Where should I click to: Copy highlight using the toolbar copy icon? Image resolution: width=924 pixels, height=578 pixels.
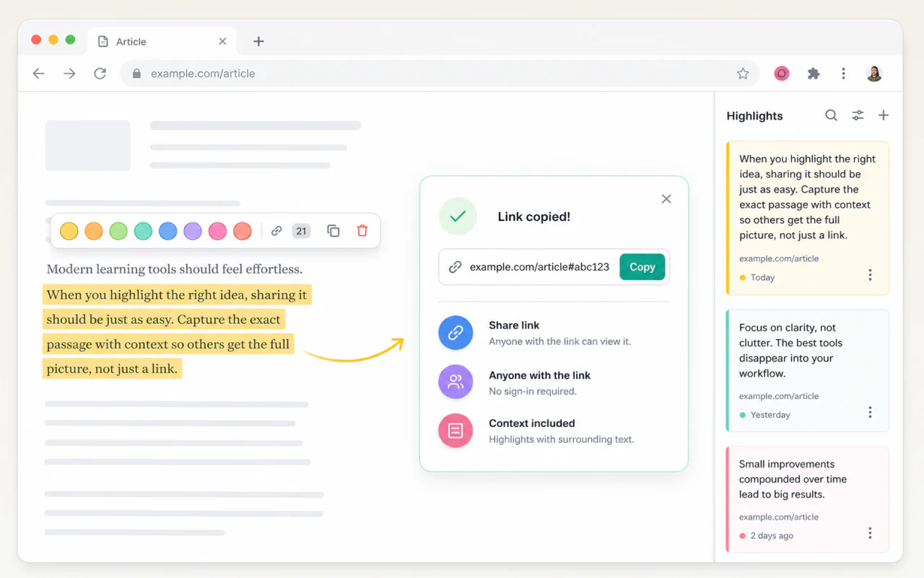333,231
